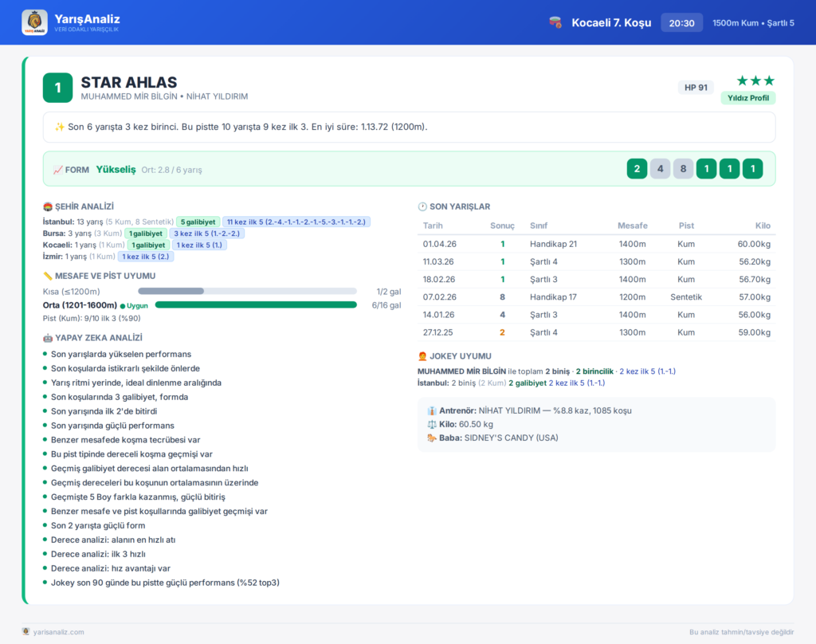The width and height of the screenshot is (816, 644).
Task: Click the clock icon beside SON YARIŞLAR
Action: coord(422,206)
